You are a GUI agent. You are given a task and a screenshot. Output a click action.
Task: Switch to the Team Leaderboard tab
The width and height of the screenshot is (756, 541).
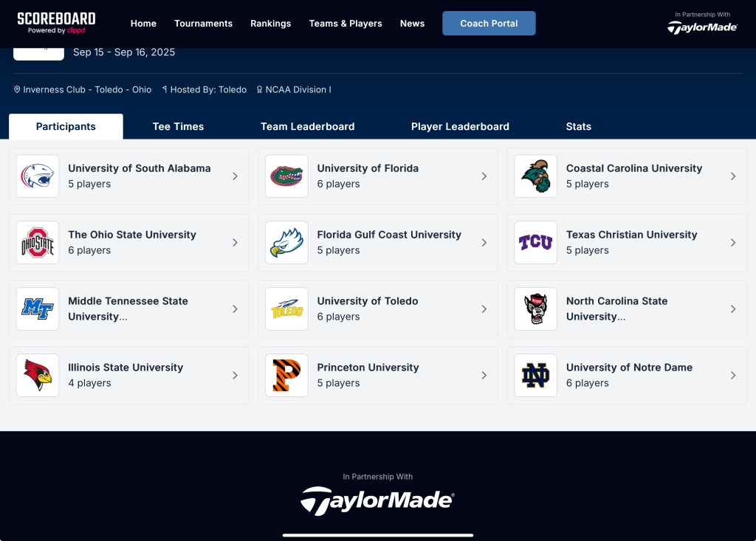[x=307, y=127]
